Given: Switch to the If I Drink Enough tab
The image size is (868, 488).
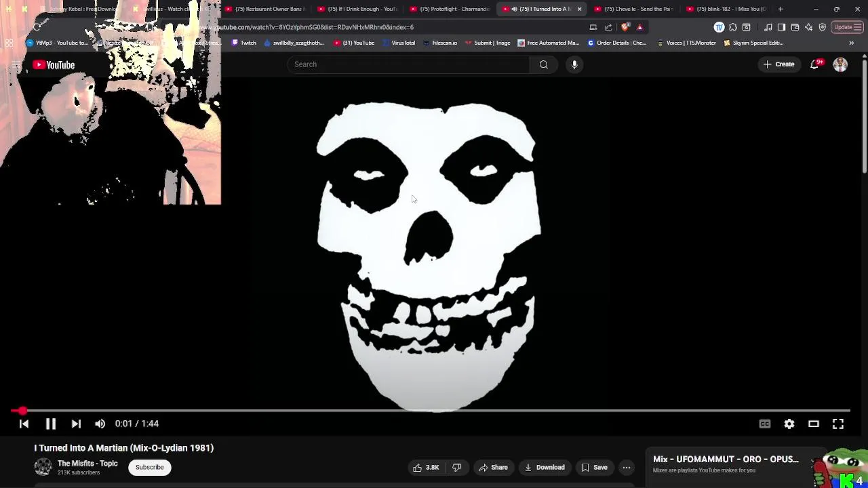Looking at the screenshot, I should (x=357, y=9).
